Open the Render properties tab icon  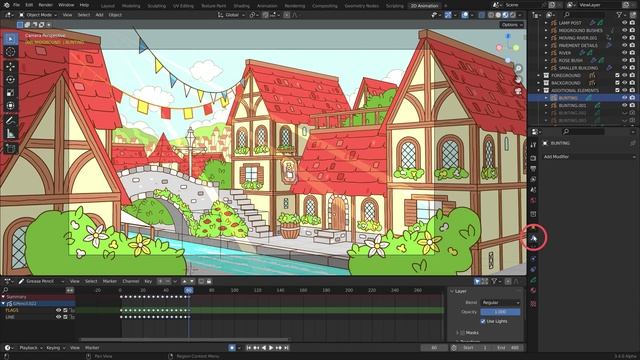click(x=533, y=158)
